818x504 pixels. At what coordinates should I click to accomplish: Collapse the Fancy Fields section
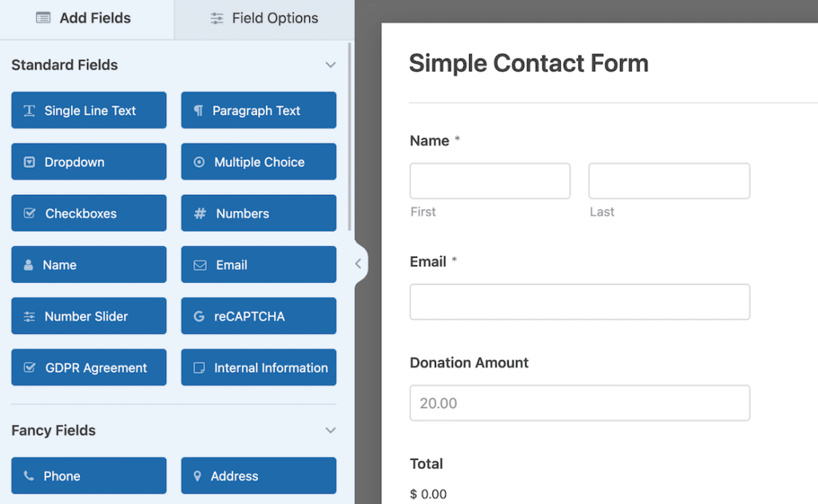[x=330, y=431]
